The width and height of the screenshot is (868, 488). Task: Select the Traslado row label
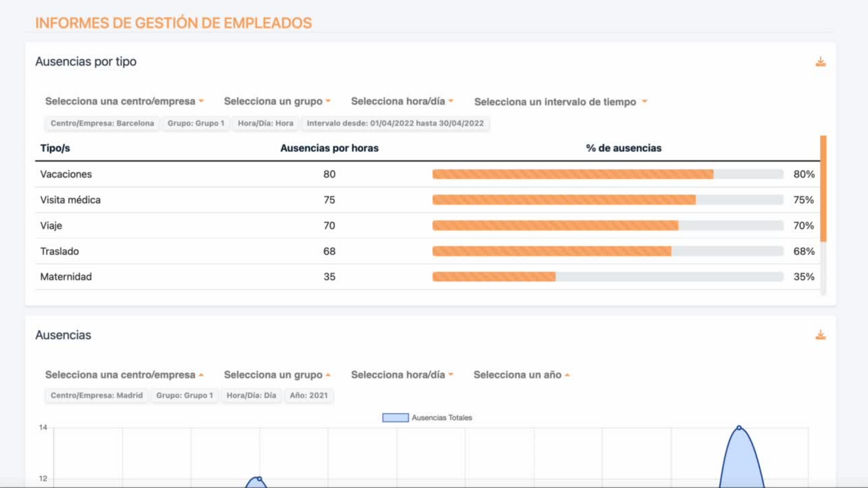point(60,251)
